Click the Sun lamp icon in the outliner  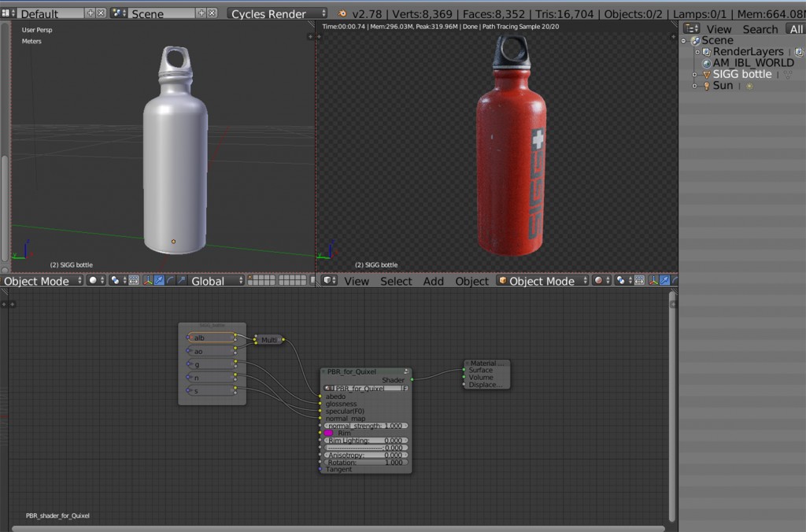[x=707, y=85]
